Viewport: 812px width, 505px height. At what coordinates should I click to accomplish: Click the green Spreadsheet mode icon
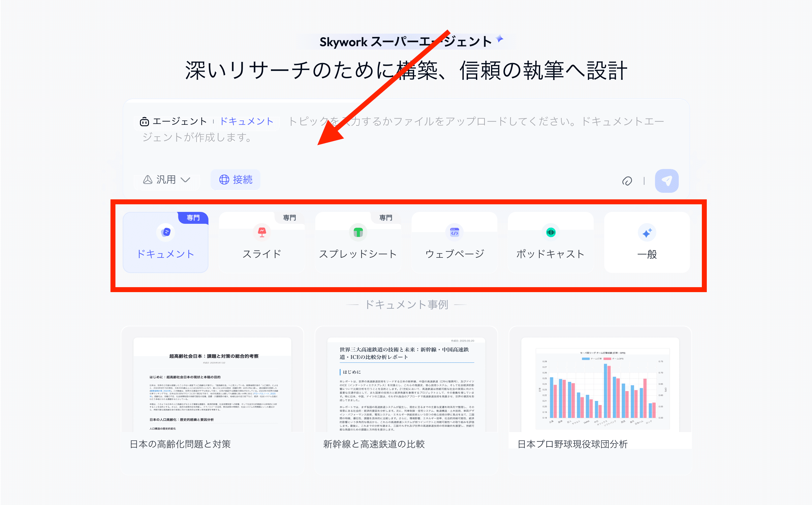[358, 232]
